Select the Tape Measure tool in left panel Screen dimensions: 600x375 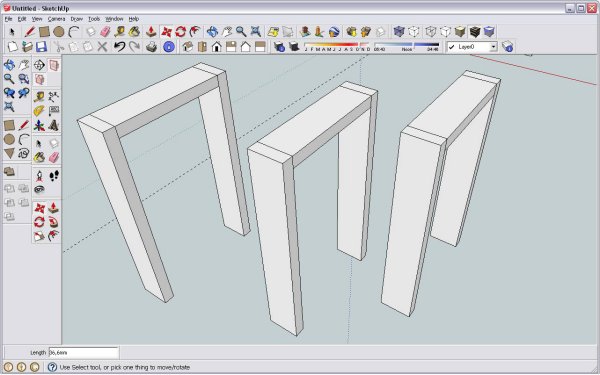pos(39,96)
